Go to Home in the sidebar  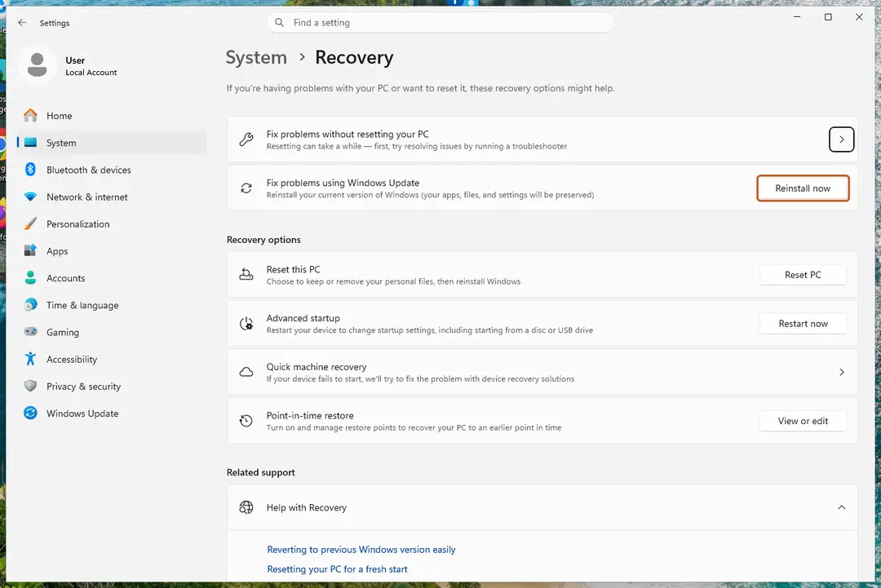(59, 116)
